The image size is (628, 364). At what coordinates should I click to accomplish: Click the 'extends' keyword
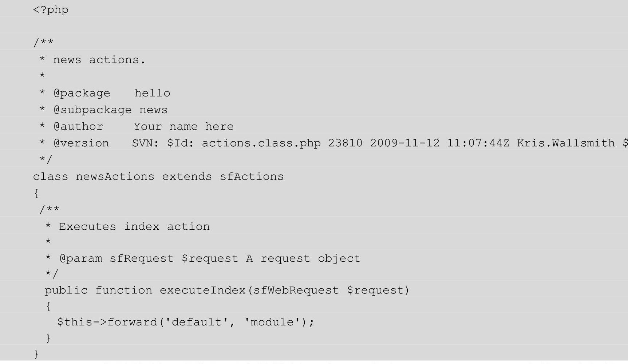pyautogui.click(x=187, y=177)
